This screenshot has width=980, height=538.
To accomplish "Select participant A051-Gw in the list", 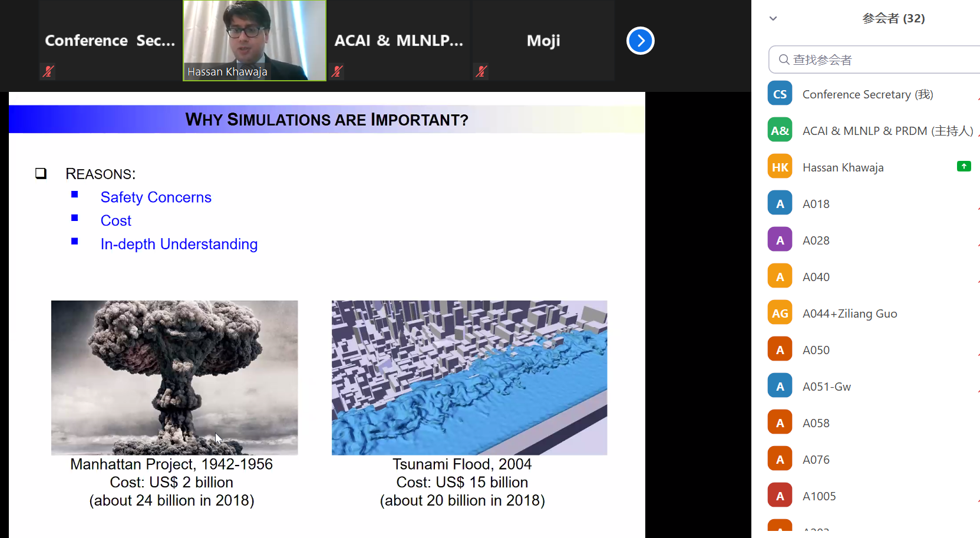I will (826, 387).
